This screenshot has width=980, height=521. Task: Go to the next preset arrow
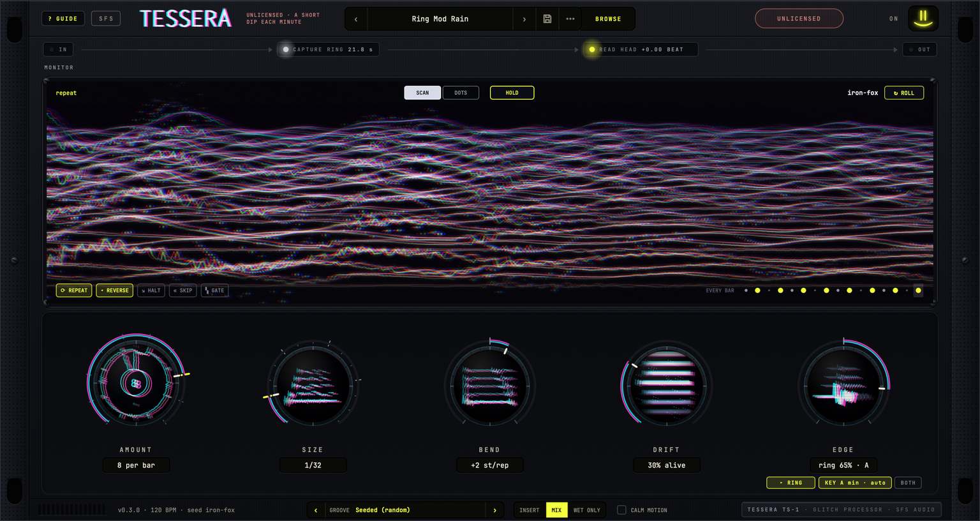click(524, 19)
